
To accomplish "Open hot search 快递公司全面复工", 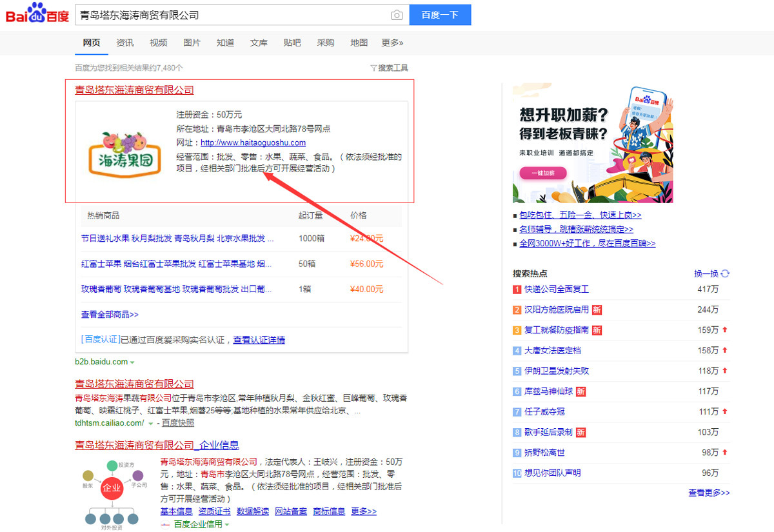I will 557,290.
